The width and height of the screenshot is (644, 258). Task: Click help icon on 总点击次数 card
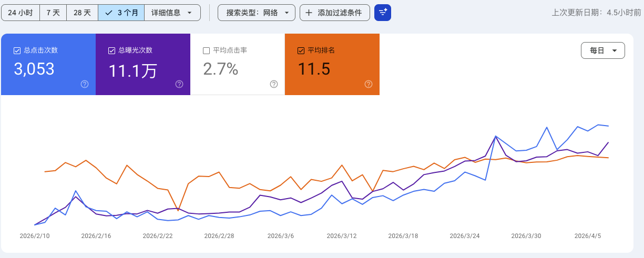(x=85, y=84)
